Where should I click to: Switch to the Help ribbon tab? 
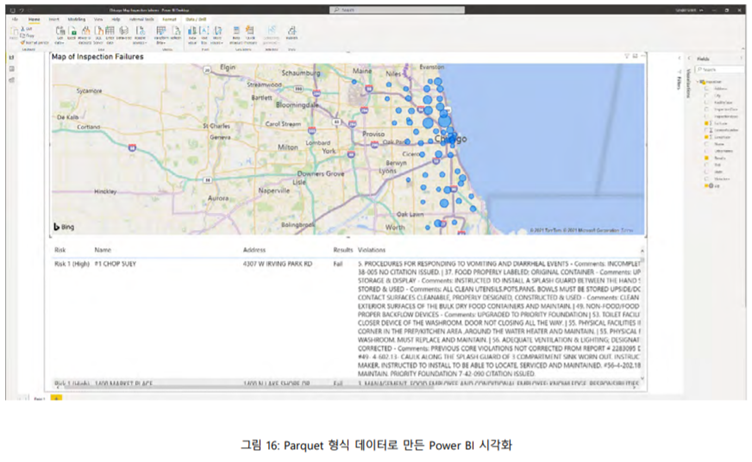[116, 19]
